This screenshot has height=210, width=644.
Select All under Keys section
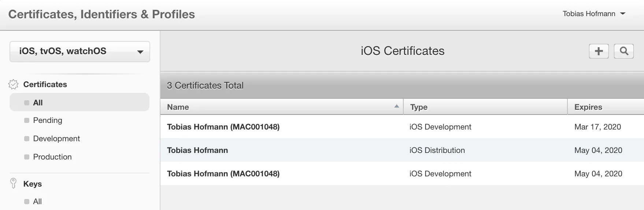[x=37, y=202]
